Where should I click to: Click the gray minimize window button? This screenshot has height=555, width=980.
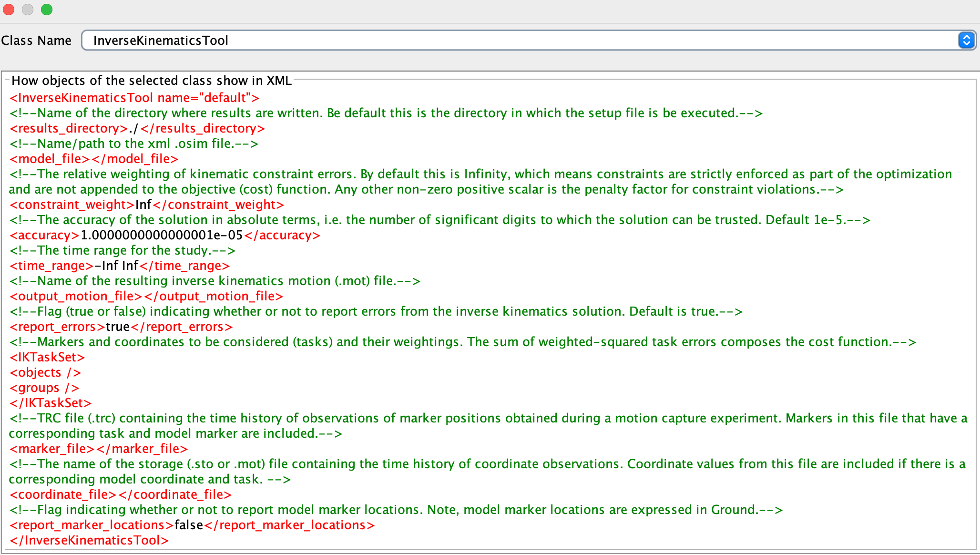pyautogui.click(x=28, y=10)
